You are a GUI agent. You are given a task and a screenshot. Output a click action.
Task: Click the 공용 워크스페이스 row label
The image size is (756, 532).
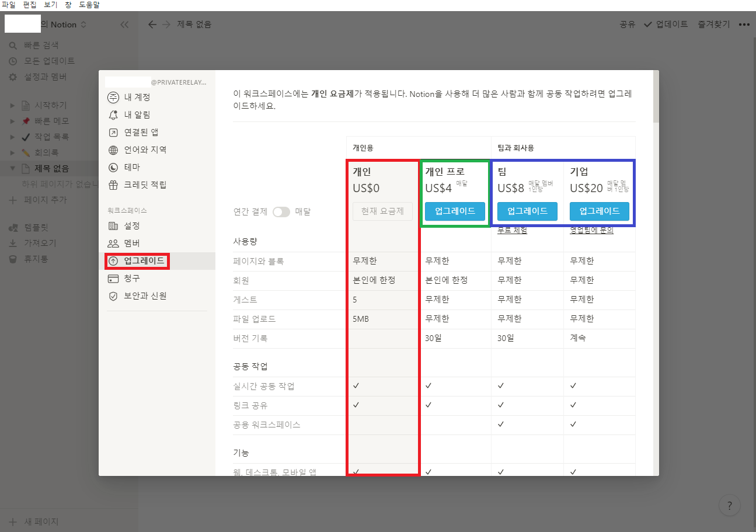click(x=267, y=425)
